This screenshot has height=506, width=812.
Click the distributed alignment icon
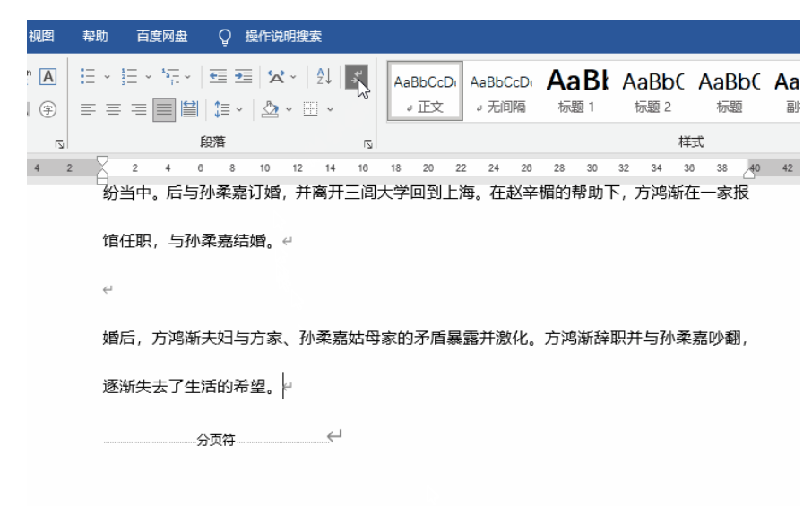[x=189, y=110]
